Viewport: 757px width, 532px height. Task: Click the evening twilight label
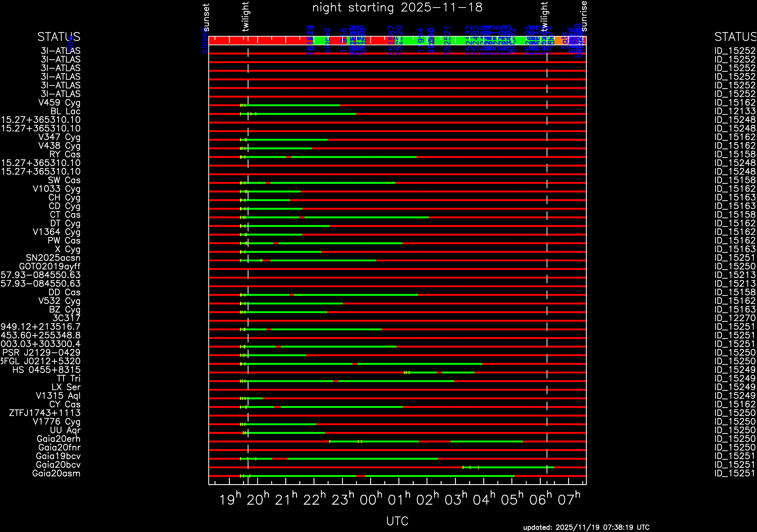tap(245, 17)
